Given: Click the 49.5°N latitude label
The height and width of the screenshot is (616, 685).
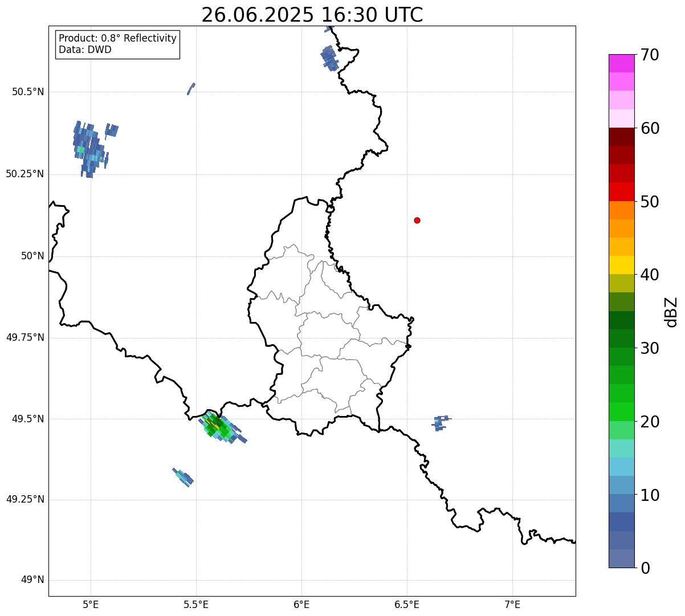Looking at the screenshot, I should 28,419.
